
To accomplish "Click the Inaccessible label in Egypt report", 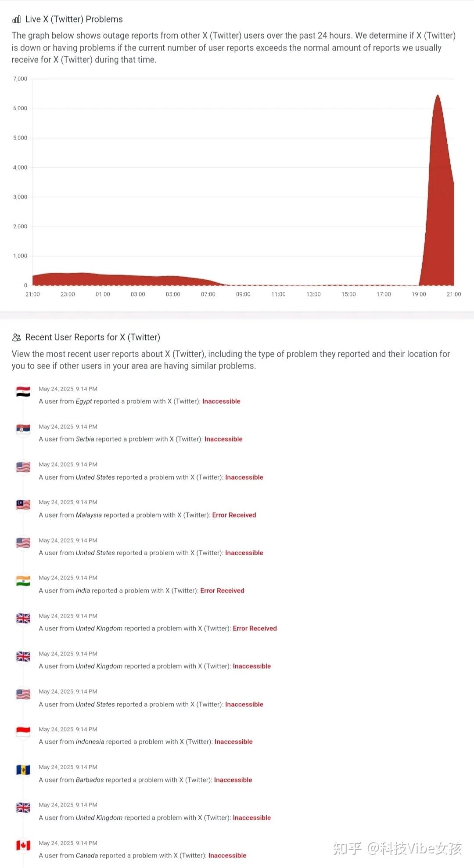I will click(x=221, y=401).
